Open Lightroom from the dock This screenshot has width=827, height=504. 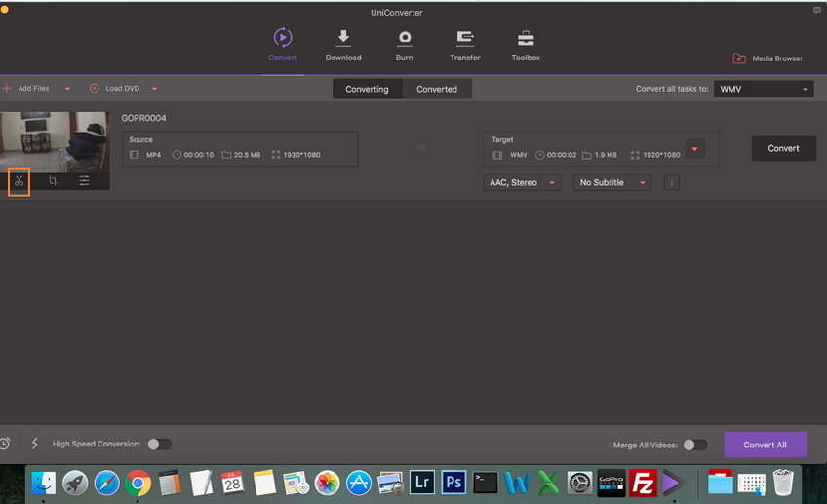click(x=422, y=483)
